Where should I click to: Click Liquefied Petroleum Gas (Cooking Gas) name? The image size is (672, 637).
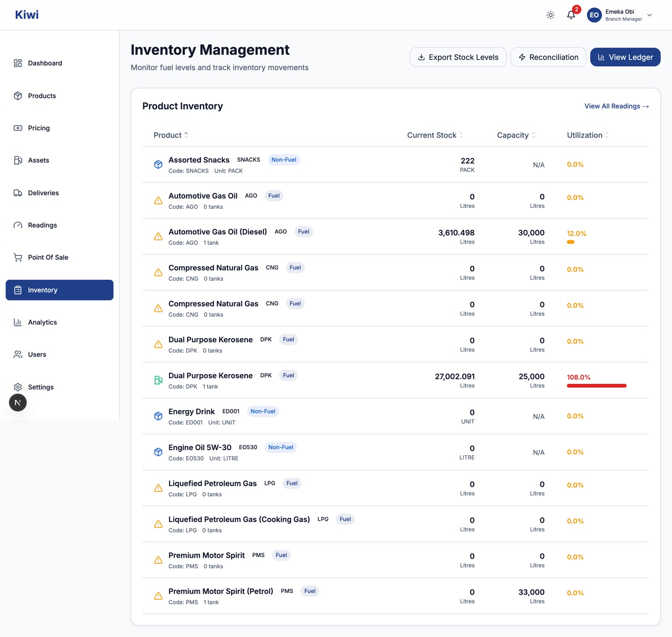239,519
